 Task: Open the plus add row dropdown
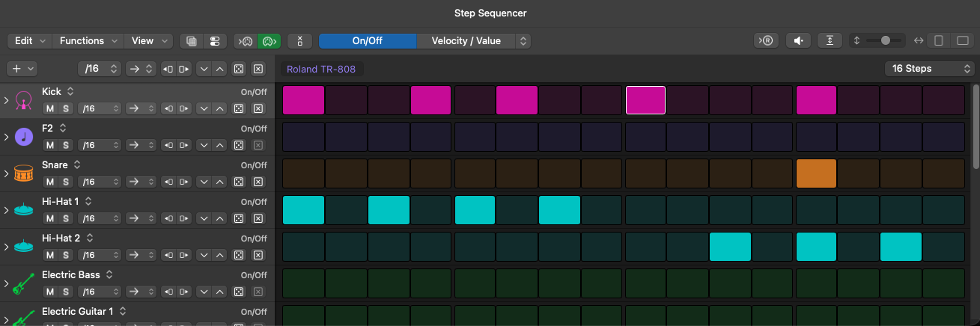point(22,69)
